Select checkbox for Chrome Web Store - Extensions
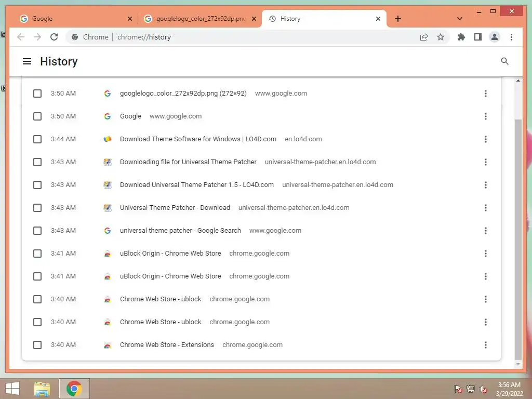The height and width of the screenshot is (399, 532). (37, 345)
